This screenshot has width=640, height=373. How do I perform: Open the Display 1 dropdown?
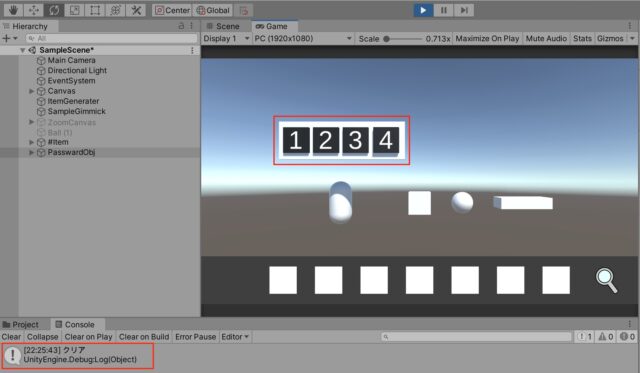point(226,39)
